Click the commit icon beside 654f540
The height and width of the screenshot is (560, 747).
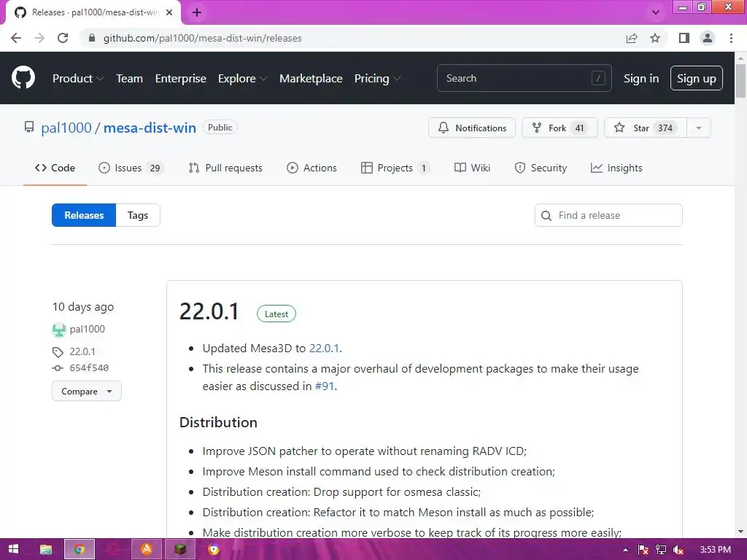click(58, 368)
